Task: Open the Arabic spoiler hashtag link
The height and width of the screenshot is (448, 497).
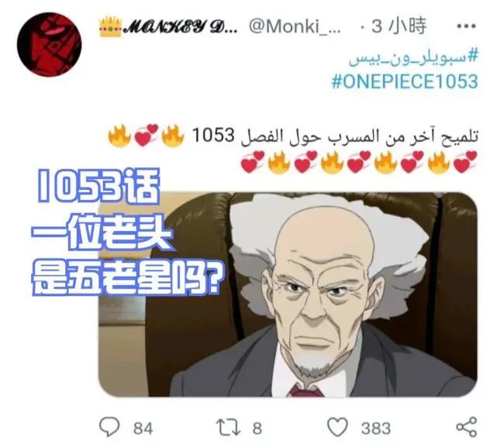Action: click(x=413, y=58)
